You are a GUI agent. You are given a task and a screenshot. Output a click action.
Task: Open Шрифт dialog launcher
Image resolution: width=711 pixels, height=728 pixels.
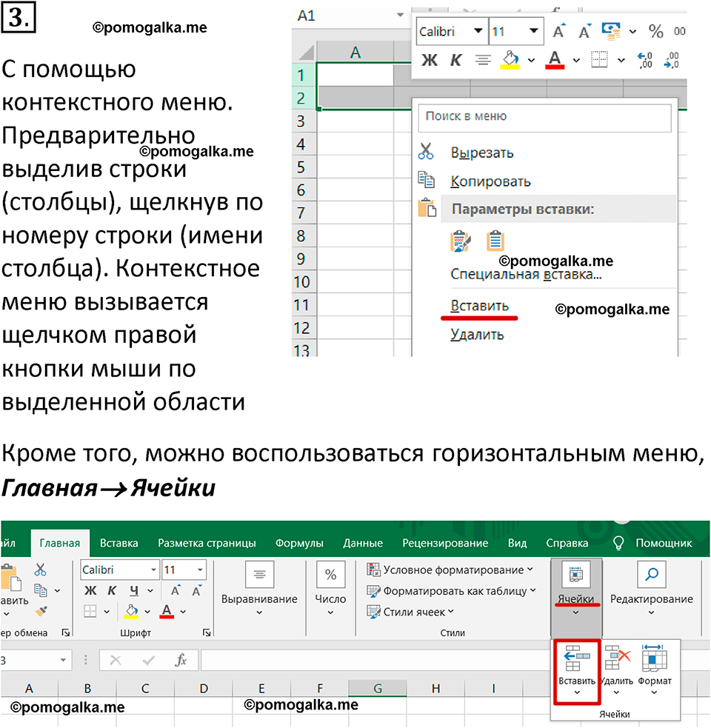point(207,632)
